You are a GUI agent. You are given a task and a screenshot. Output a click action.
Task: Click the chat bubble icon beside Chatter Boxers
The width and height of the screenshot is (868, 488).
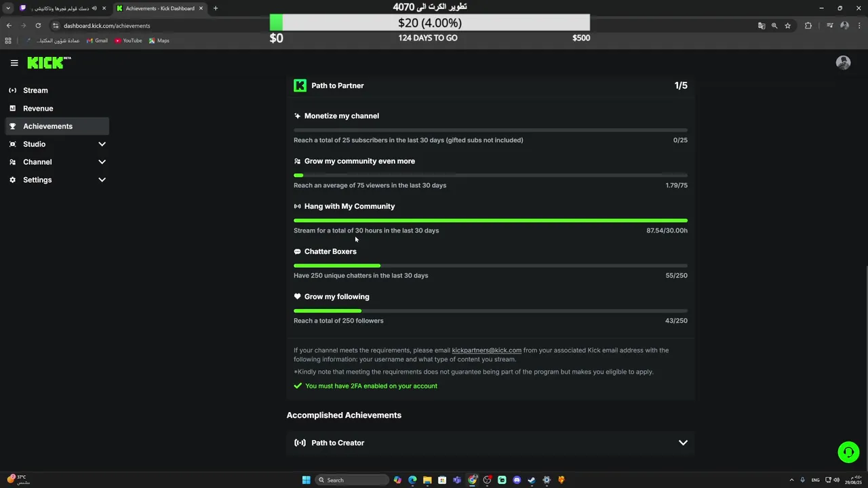point(297,251)
